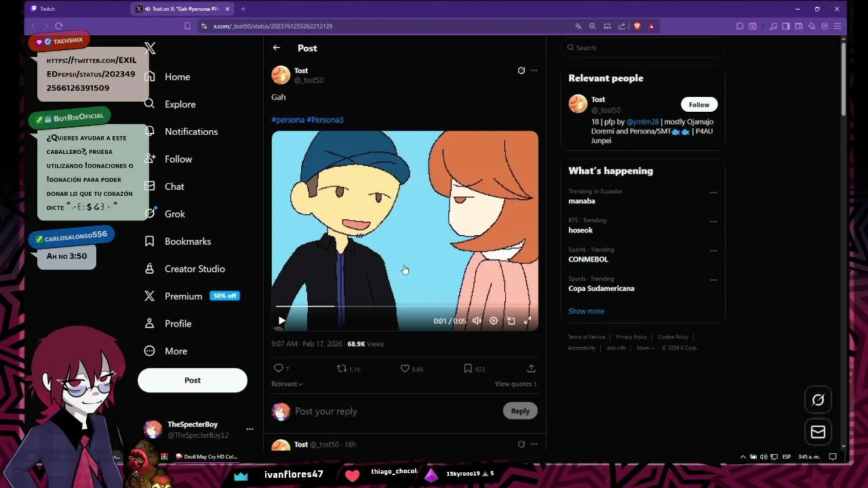Play the video in the post
Image resolution: width=868 pixels, height=488 pixels.
281,321
